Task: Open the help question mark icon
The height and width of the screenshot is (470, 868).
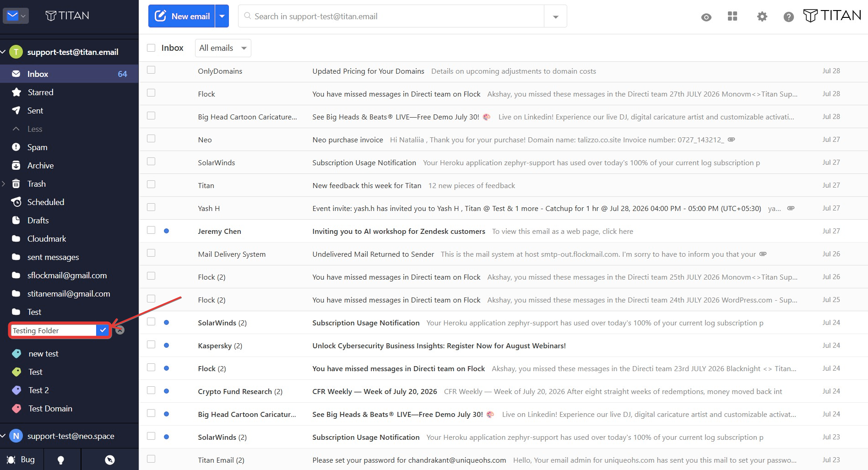Action: pos(788,17)
